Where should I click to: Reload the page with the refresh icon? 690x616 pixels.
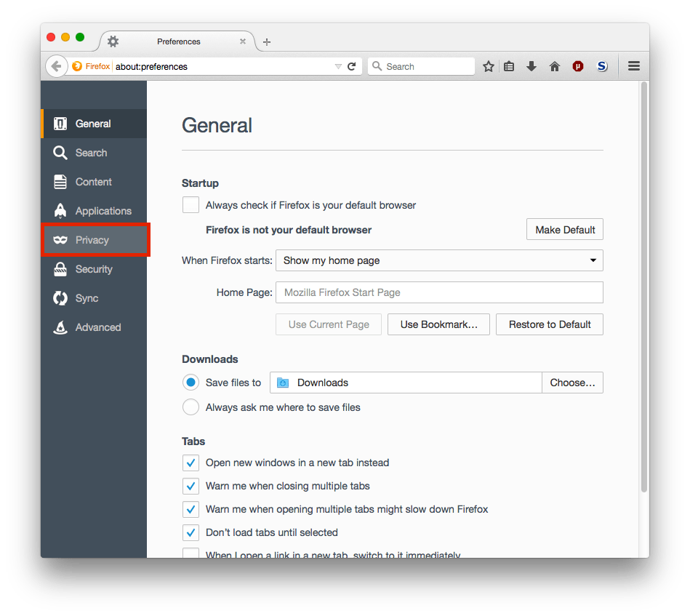click(352, 66)
